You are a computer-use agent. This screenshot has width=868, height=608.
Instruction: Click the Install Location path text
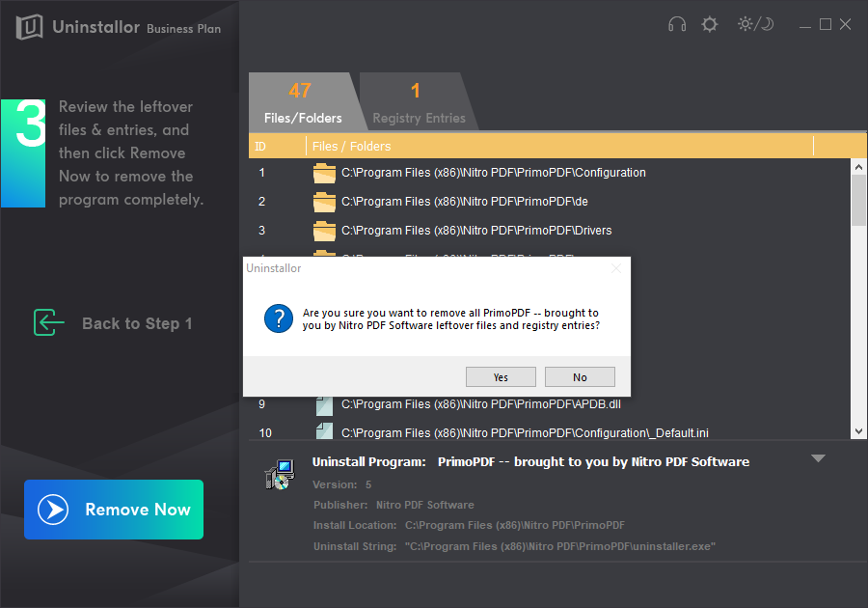point(515,525)
